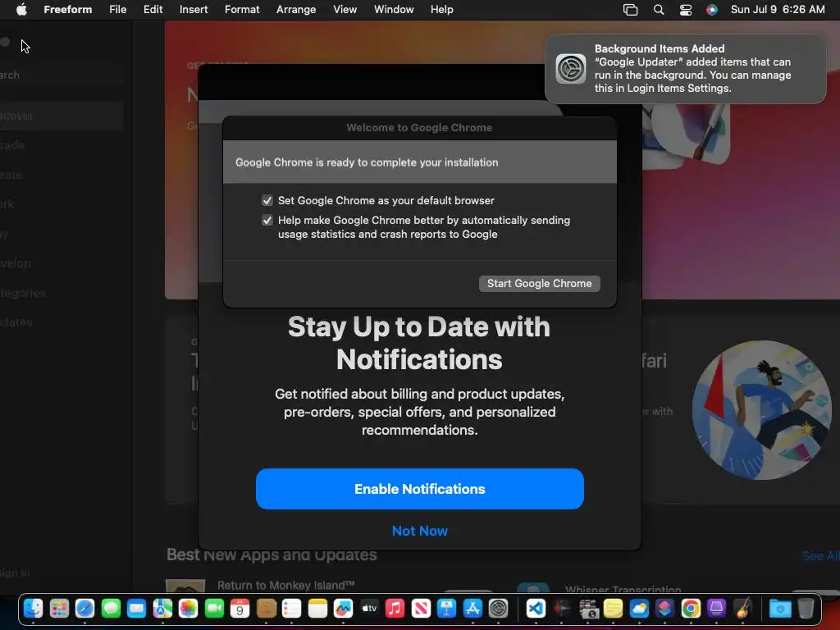Open Apple TV app in dock
Viewport: 840px width, 630px height.
click(x=369, y=609)
